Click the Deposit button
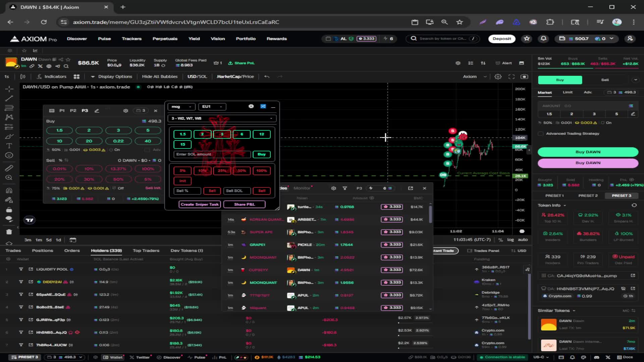This screenshot has height=362, width=644. pyautogui.click(x=502, y=39)
